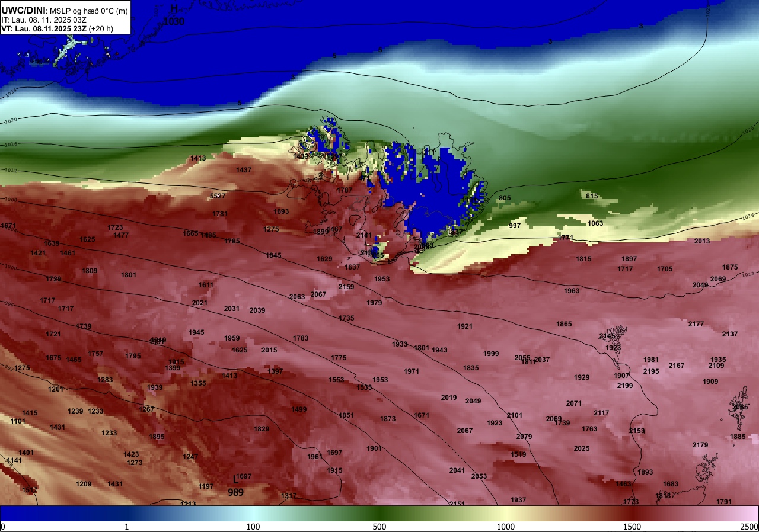Screen dimensions: 759x532
Task: Click the value 2179
Action: point(700,445)
